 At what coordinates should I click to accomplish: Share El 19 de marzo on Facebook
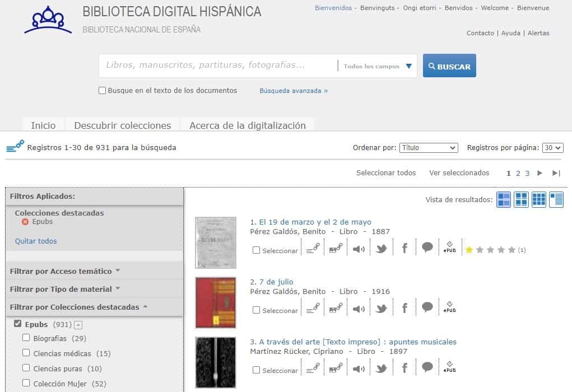coord(404,249)
